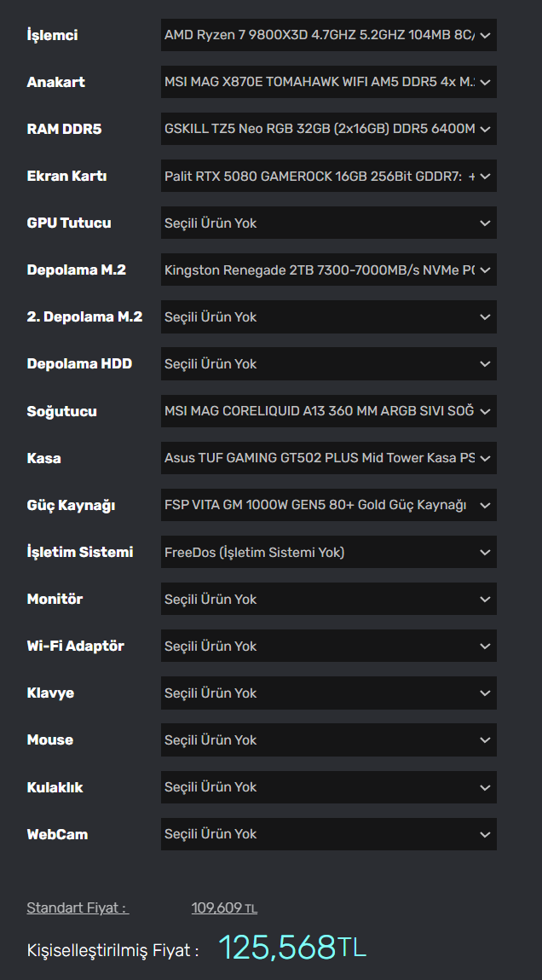Screen dimensions: 542x980
Task: Expand the Anakart motherboard selection
Action: 328,82
